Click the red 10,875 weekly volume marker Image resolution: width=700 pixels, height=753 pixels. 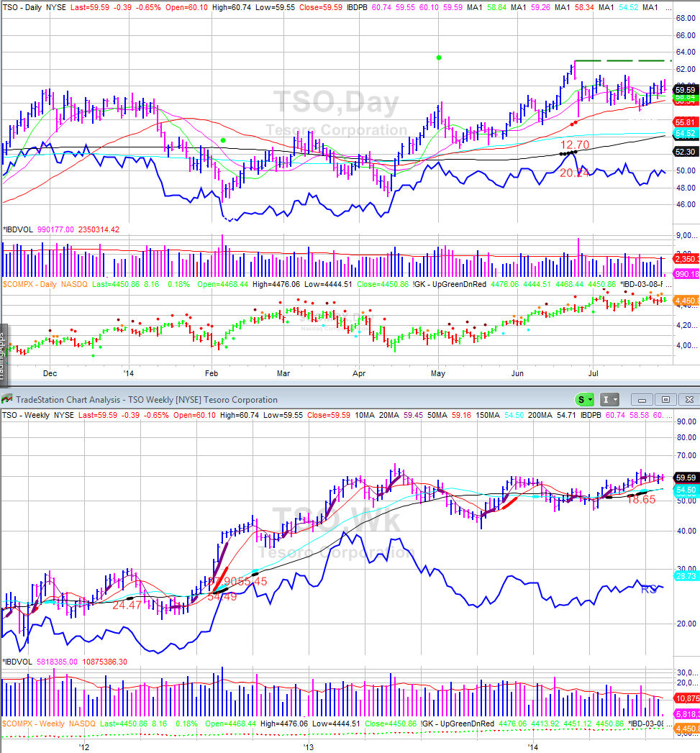[x=687, y=699]
